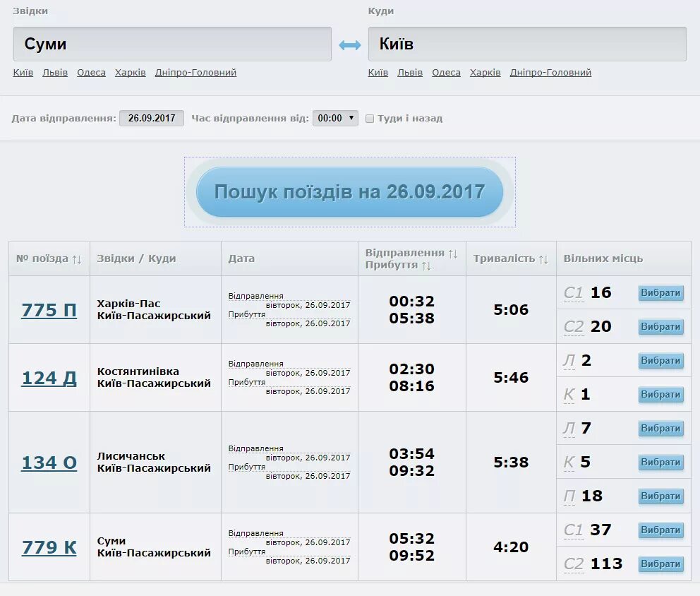Open train 124 Д details

click(49, 378)
